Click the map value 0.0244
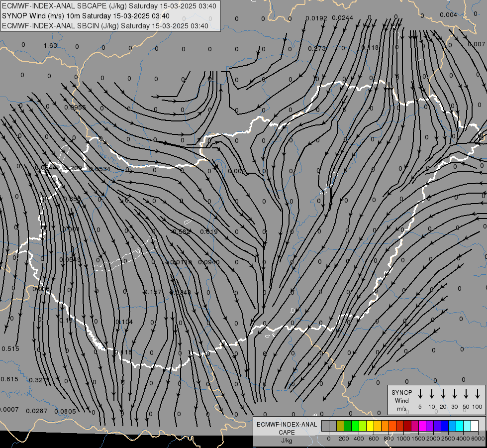This screenshot has height=448, width=487. coord(342,18)
